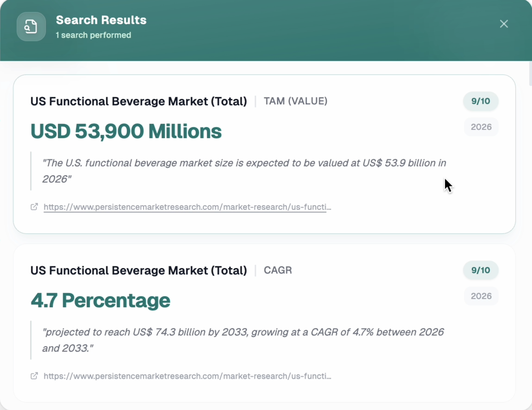This screenshot has width=532, height=410.
Task: Select the "USD 53,900 Millions" value
Action: 126,132
